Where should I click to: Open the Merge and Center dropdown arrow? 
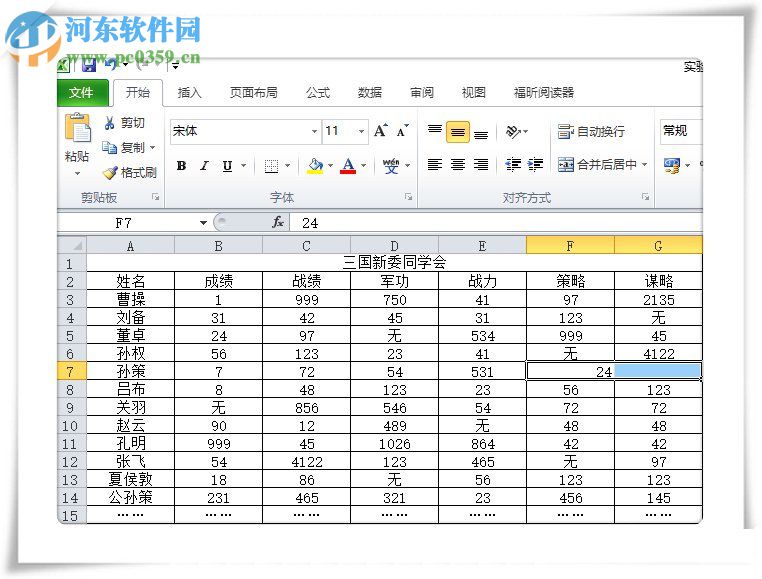tap(644, 165)
